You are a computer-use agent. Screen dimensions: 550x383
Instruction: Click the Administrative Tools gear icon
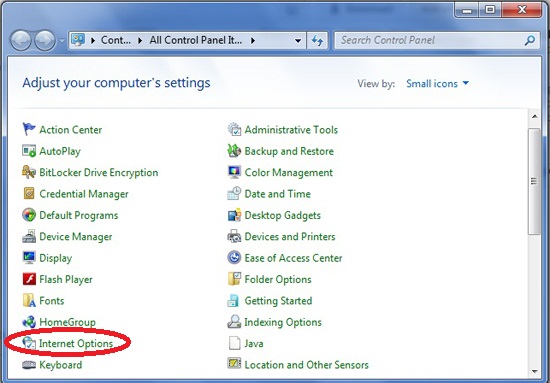point(234,129)
